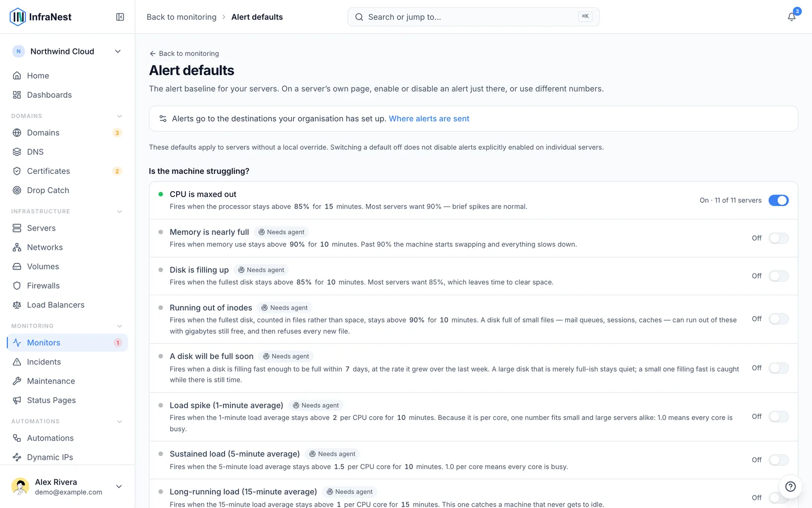Turn off the CPU is maxed out alert
The width and height of the screenshot is (812, 508).
coord(778,200)
